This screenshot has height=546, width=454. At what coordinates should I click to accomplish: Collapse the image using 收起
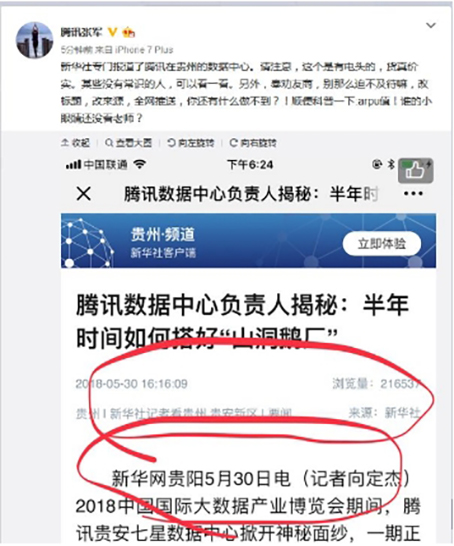[75, 143]
